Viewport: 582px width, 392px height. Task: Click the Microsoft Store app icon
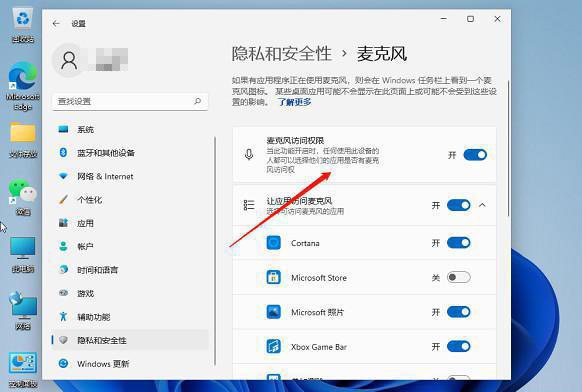coord(274,277)
